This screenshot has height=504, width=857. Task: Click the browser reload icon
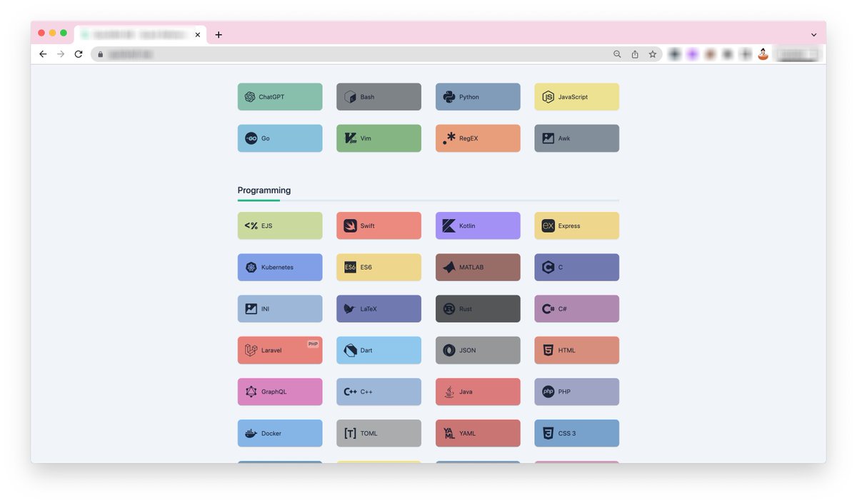(x=79, y=54)
